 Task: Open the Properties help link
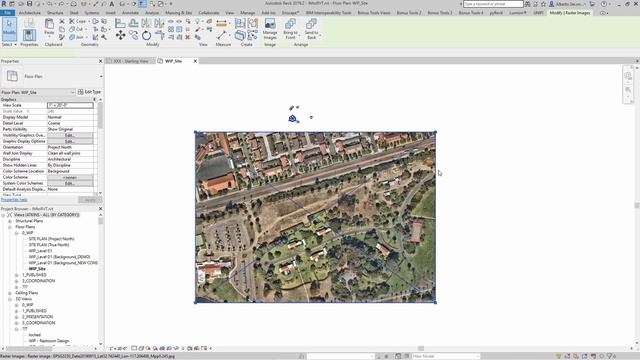14,200
